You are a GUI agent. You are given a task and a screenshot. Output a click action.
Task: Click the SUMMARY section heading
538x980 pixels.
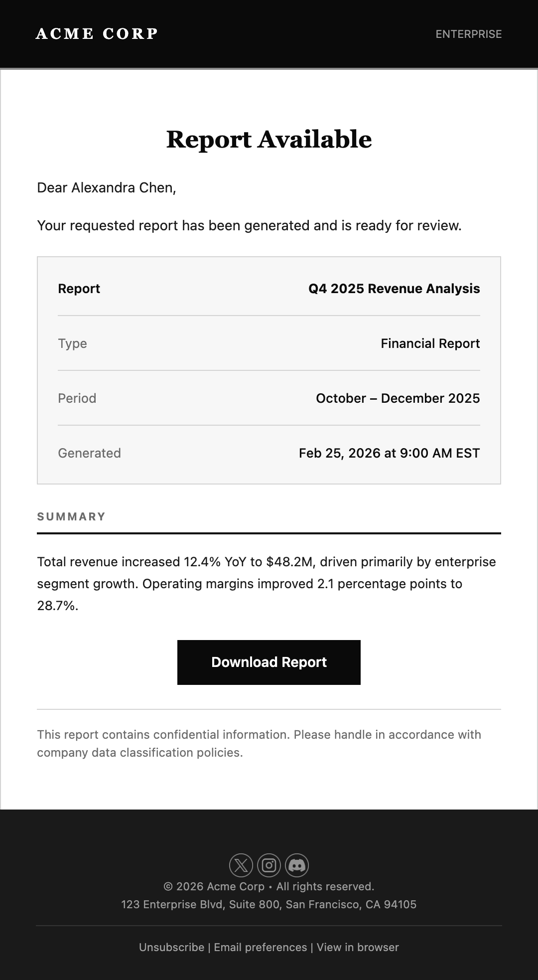[71, 516]
